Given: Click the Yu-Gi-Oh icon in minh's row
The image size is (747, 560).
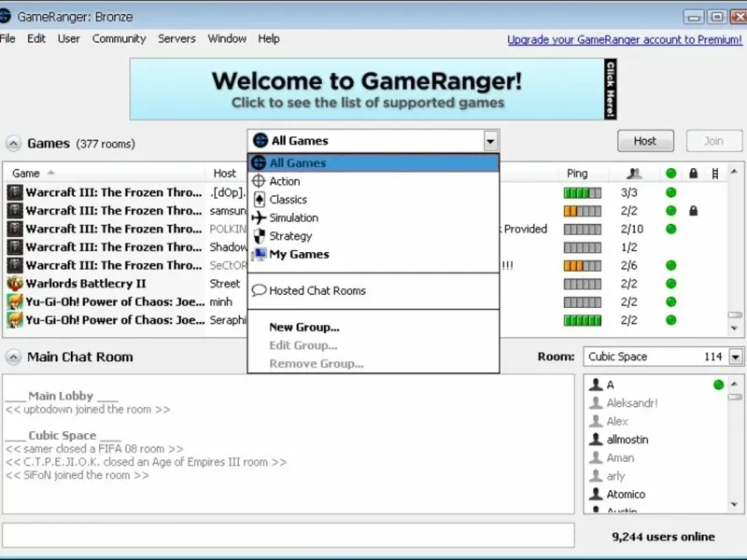Looking at the screenshot, I should click(x=15, y=301).
